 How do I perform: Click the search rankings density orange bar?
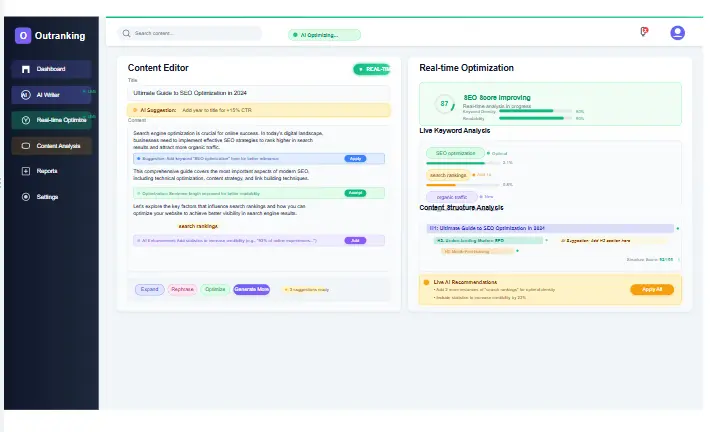[441, 185]
